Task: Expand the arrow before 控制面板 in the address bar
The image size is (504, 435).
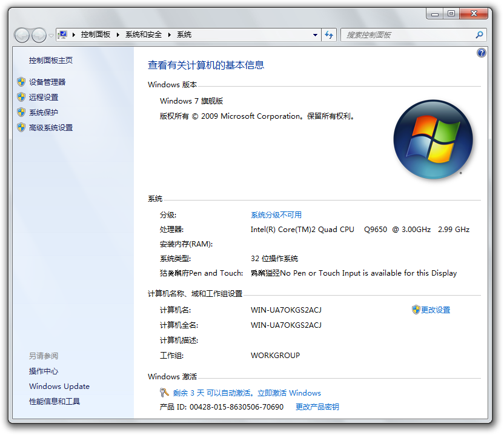Action: point(74,35)
